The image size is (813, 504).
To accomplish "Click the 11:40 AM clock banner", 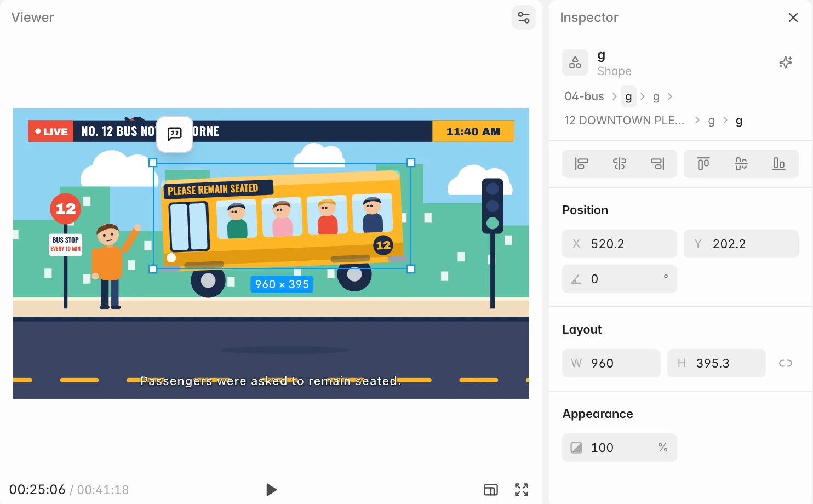I will (x=473, y=131).
